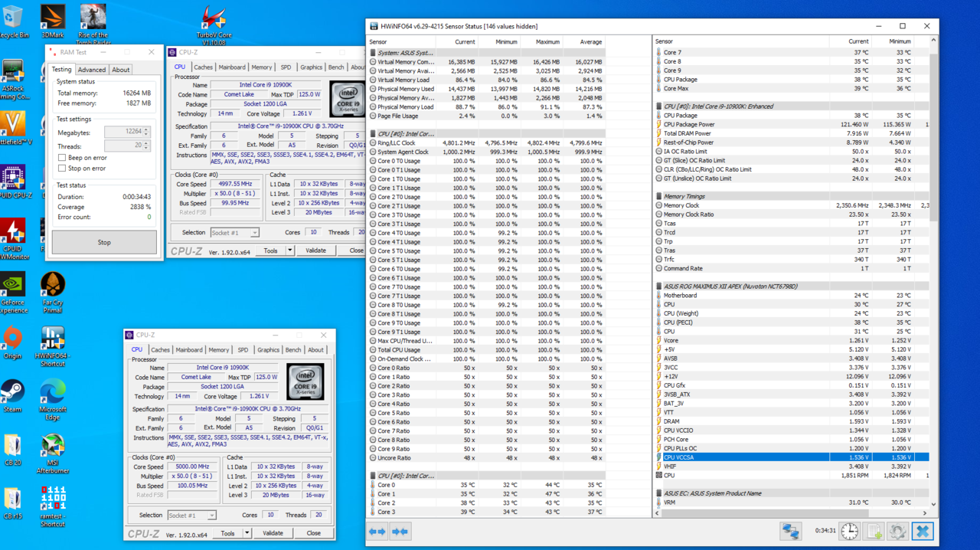Select the highlighted CPU VCCSA sensor row

tap(792, 457)
